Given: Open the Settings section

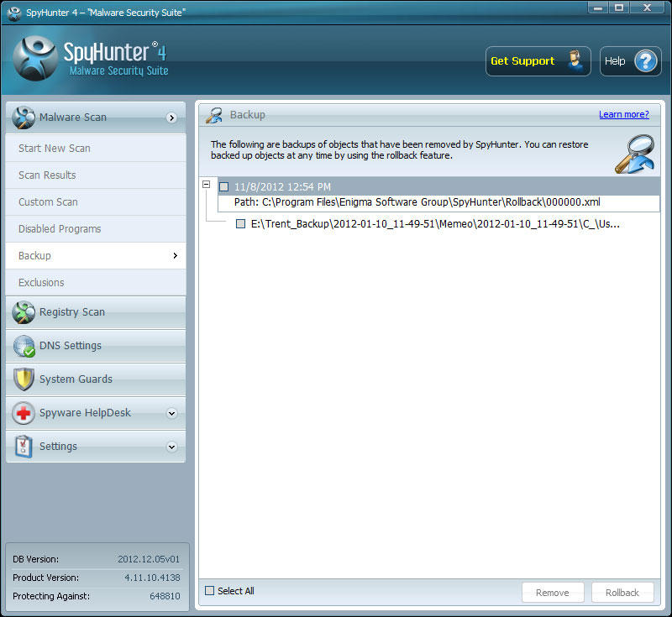Looking at the screenshot, I should [96, 447].
